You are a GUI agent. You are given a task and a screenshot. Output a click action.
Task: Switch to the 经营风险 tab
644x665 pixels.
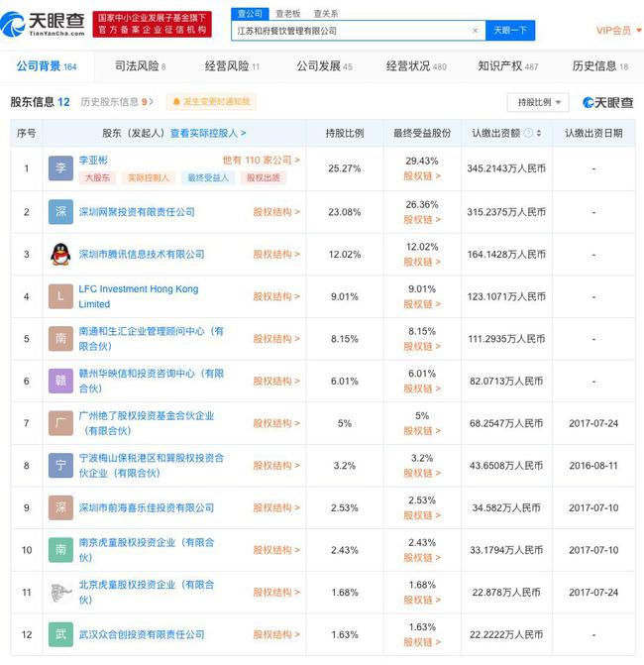coord(232,66)
